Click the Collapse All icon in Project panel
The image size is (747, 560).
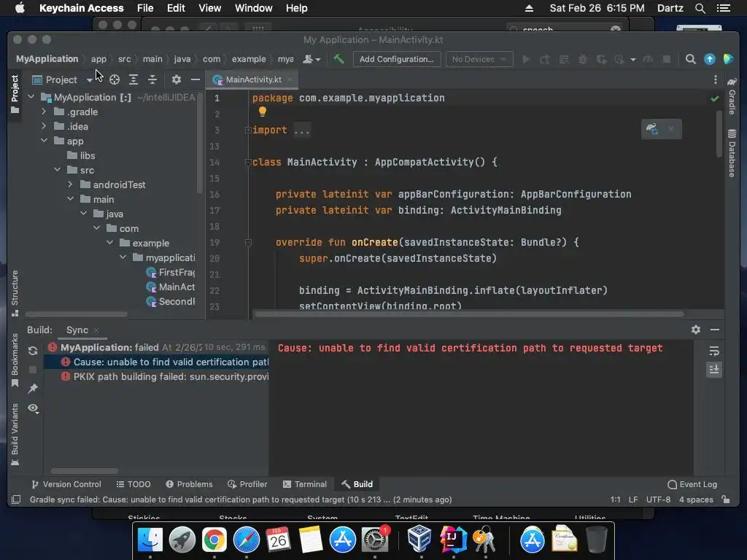152,79
